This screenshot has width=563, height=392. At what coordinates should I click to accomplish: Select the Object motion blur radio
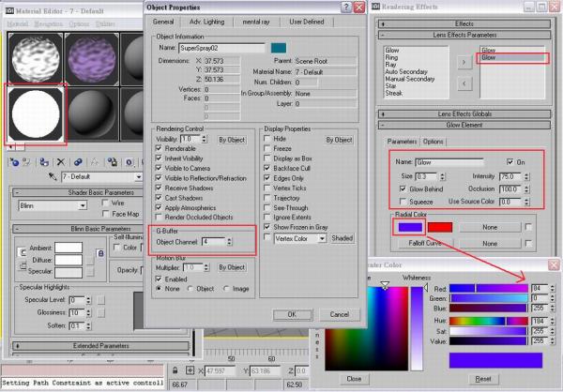click(x=190, y=289)
